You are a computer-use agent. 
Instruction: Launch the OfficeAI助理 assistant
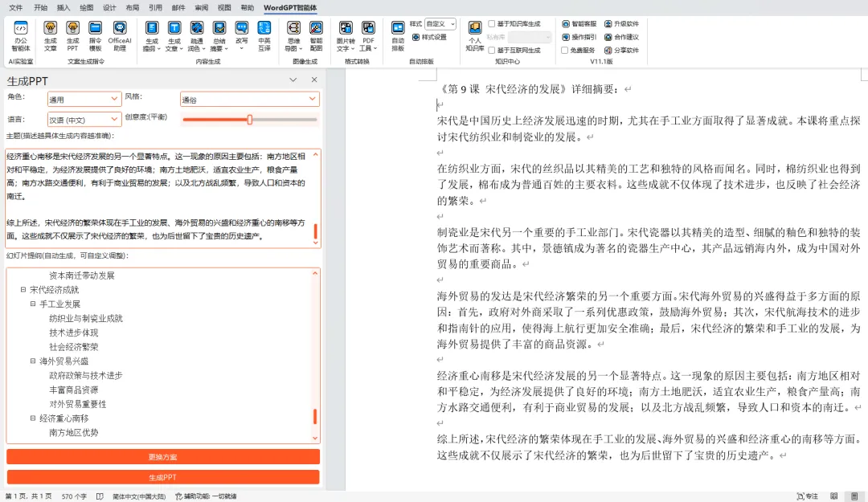120,36
